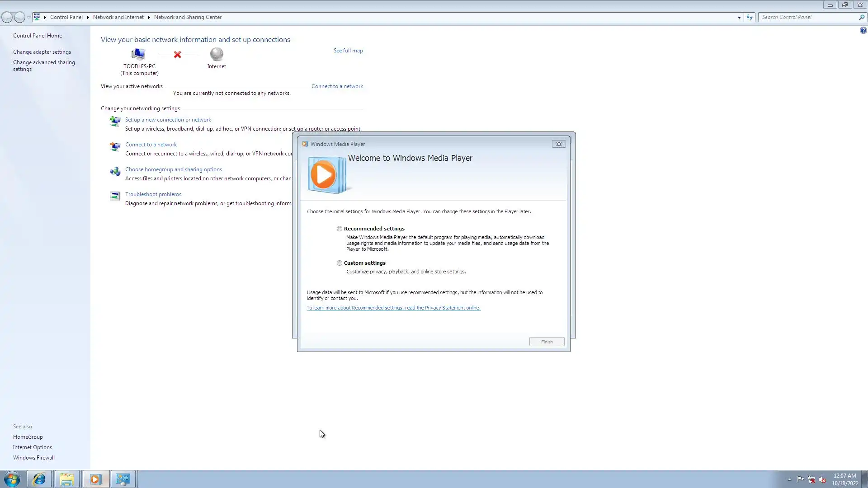
Task: Show hidden system tray icons
Action: click(789, 479)
